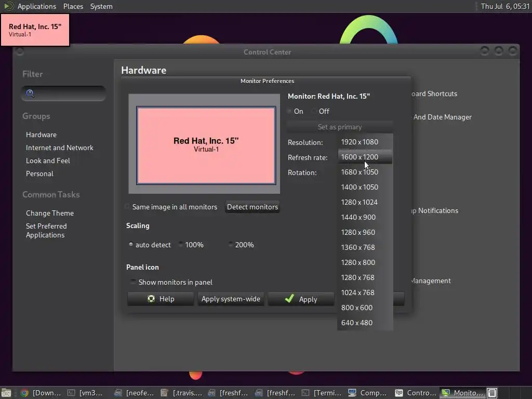Click the Applications menu logo icon

pyautogui.click(x=8, y=6)
